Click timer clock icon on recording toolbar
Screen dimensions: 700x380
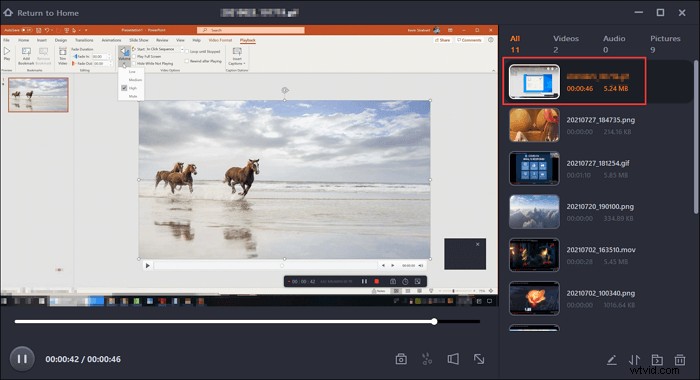click(x=405, y=281)
